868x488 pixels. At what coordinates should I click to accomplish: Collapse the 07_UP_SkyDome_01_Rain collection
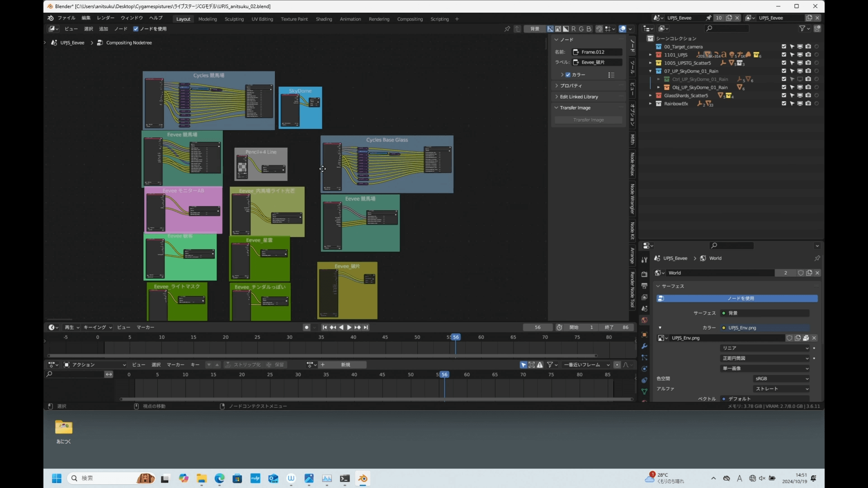tap(651, 71)
